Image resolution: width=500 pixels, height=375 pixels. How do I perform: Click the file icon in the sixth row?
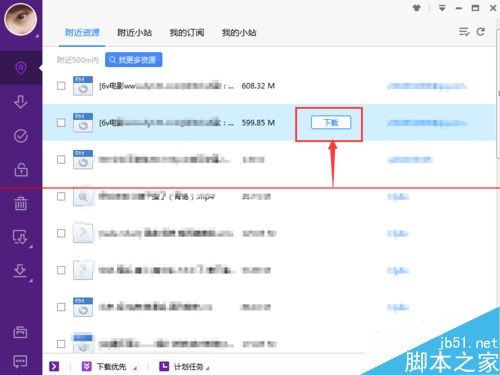(83, 270)
